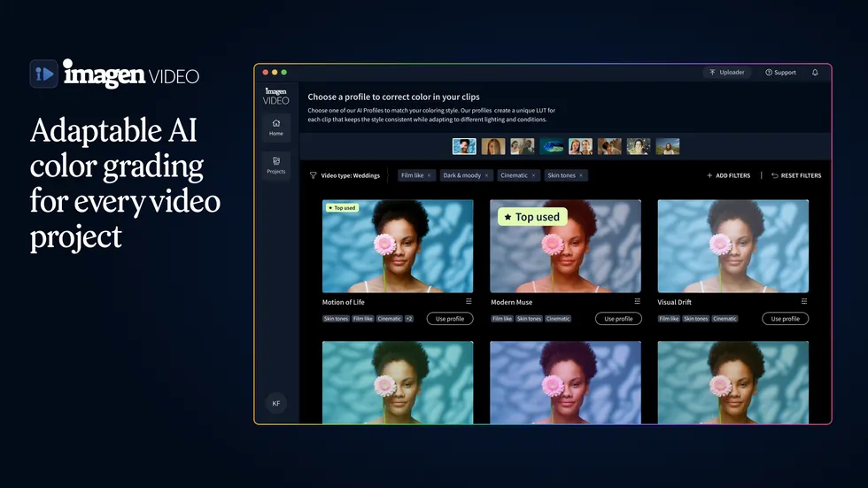Open the Support help link
The image size is (868, 488).
(x=780, y=73)
